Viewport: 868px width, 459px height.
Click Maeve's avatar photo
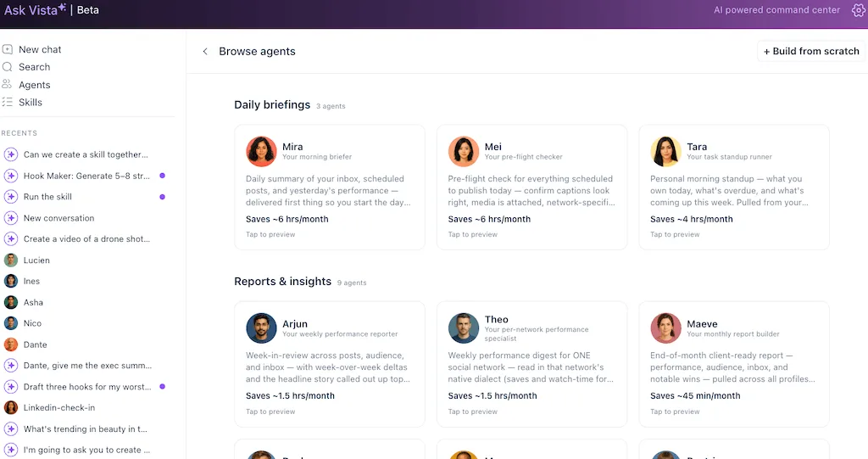point(665,328)
